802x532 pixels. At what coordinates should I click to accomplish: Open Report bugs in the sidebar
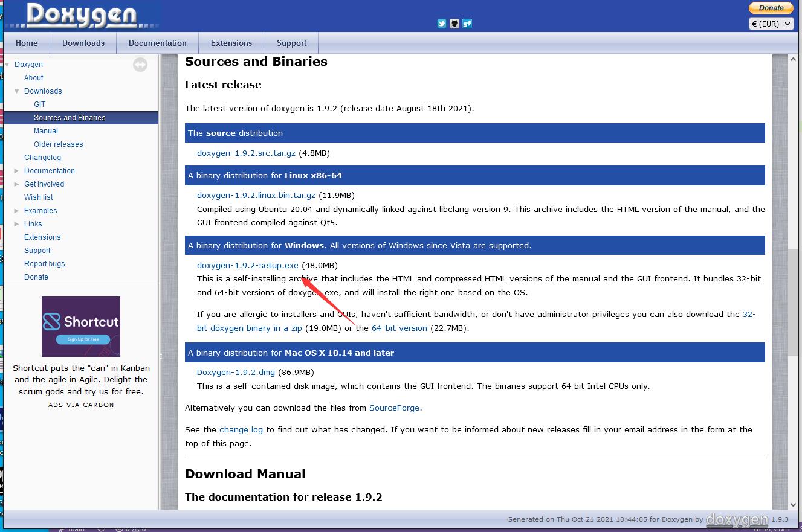tap(45, 264)
